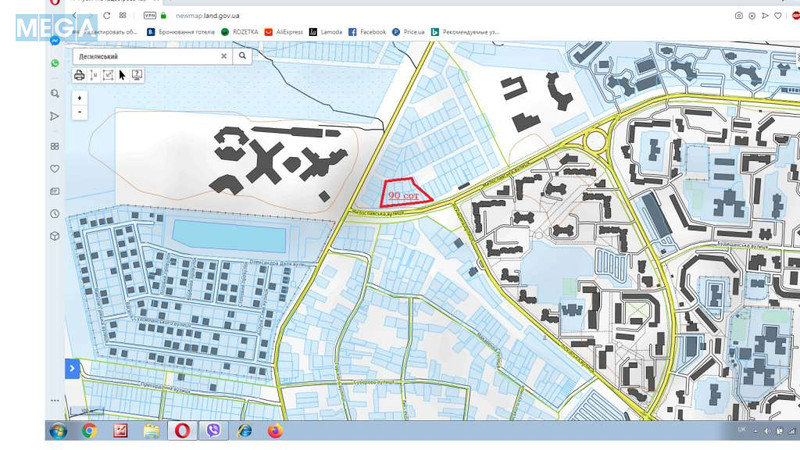Viewport: 800px width, 450px height.
Task: Click the print map icon
Action: pyautogui.click(x=80, y=75)
